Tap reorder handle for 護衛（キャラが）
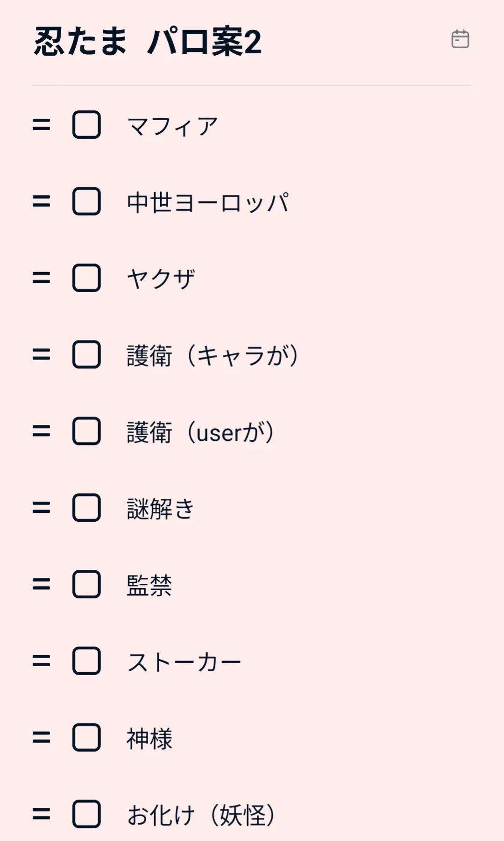The height and width of the screenshot is (841, 504). (x=41, y=355)
